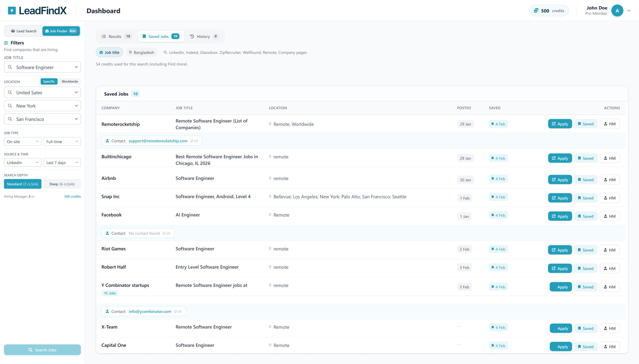
Task: Select Standard search depth option
Action: [22, 184]
